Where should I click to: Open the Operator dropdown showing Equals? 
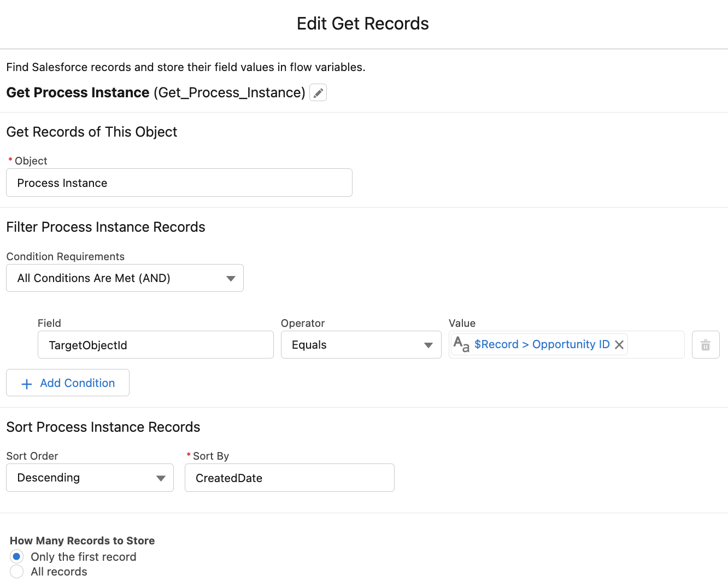[360, 344]
